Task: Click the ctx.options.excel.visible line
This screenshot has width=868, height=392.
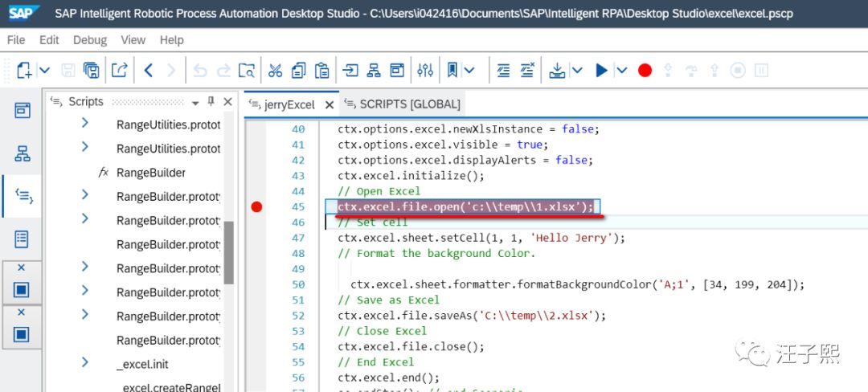Action: [443, 145]
